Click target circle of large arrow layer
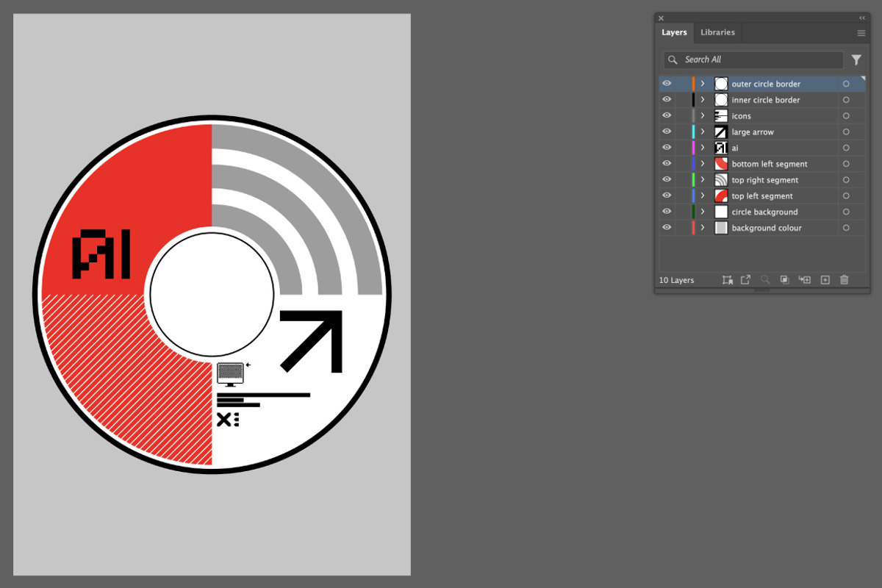 click(x=846, y=132)
